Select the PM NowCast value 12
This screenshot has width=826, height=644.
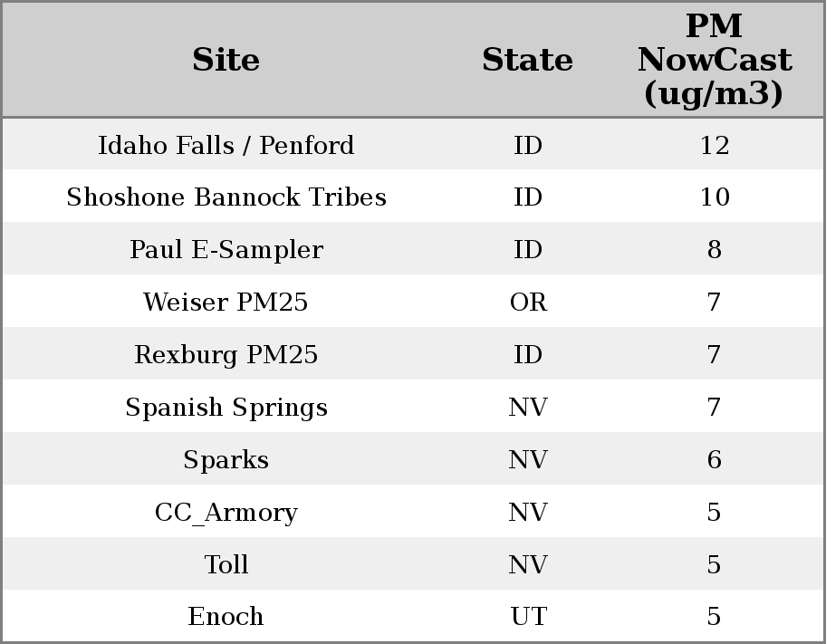[x=714, y=145]
